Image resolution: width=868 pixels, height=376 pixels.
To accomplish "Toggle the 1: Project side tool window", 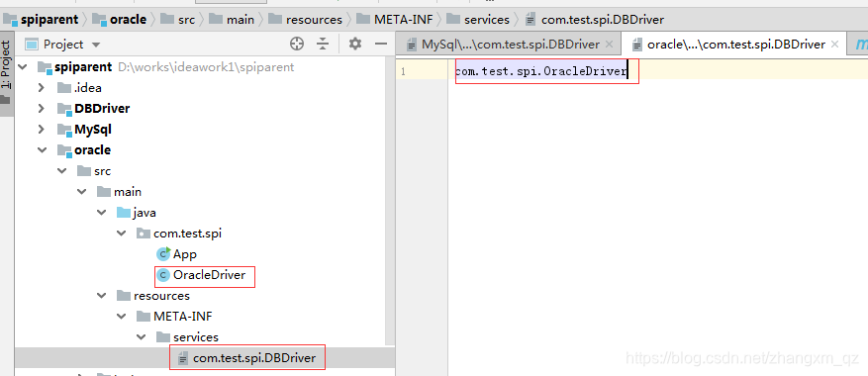I will [6, 73].
